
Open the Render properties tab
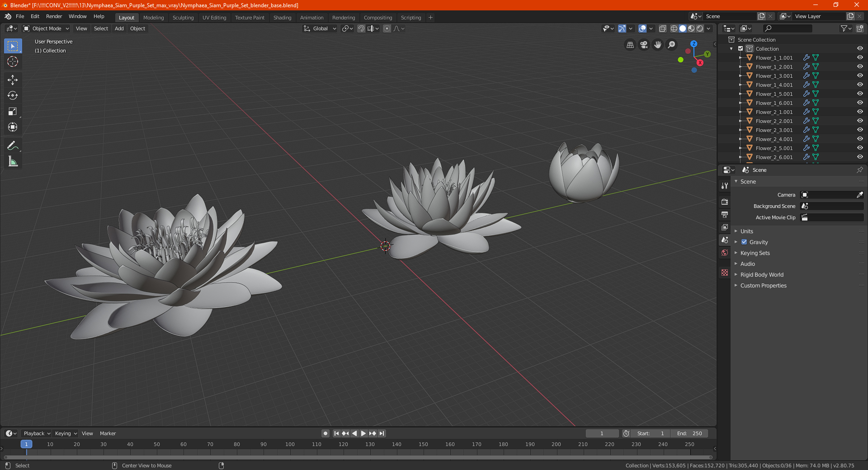tap(725, 202)
